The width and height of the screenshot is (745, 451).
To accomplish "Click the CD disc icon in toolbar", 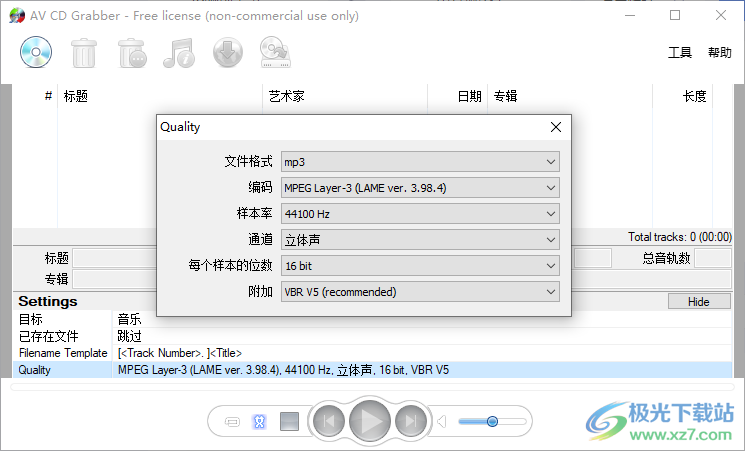I will 36,52.
